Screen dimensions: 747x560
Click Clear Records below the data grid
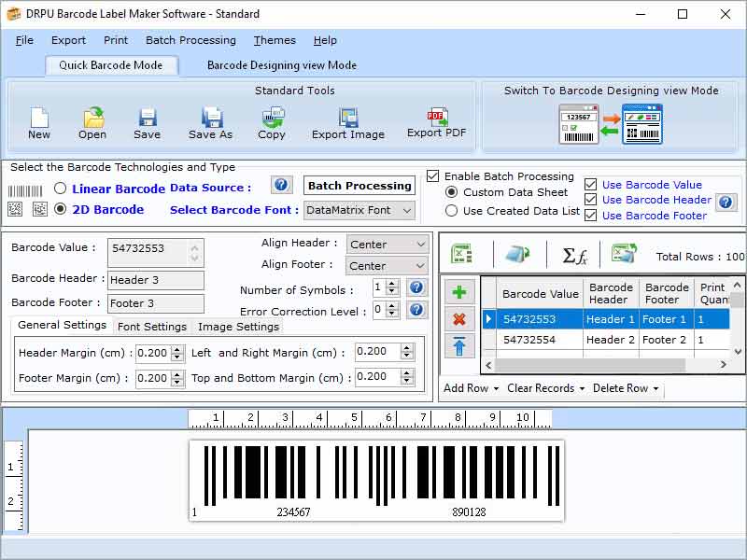pyautogui.click(x=543, y=388)
